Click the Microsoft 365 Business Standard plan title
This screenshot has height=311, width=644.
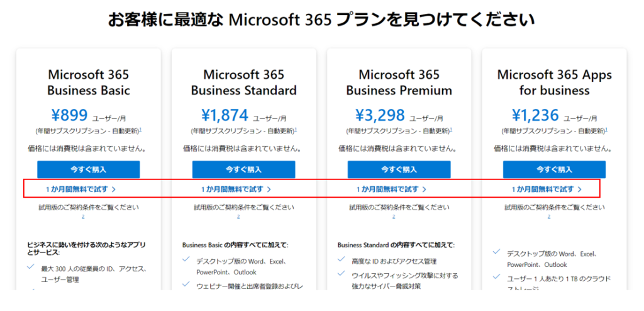tap(243, 82)
